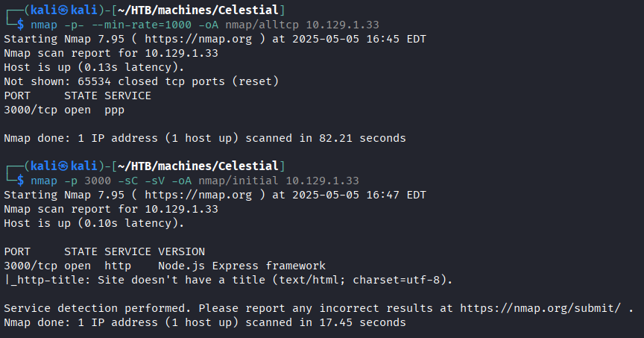Click the first ~/HTB/machines/Celestial path
Image resolution: width=644 pixels, height=338 pixels.
(198, 10)
